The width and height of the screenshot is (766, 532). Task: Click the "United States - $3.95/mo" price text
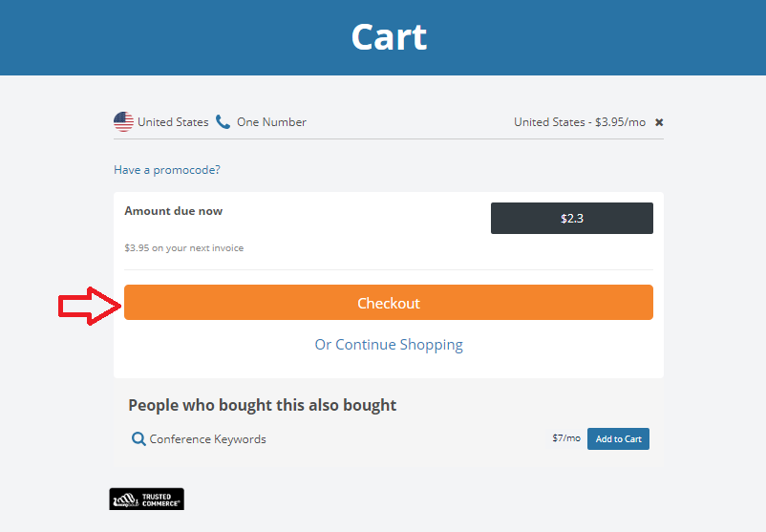click(x=579, y=122)
